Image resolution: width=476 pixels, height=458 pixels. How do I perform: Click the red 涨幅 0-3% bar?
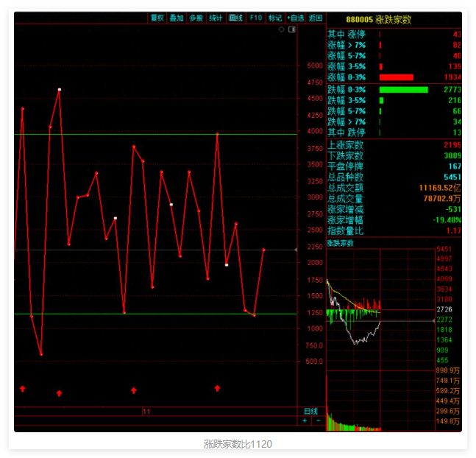pos(397,77)
